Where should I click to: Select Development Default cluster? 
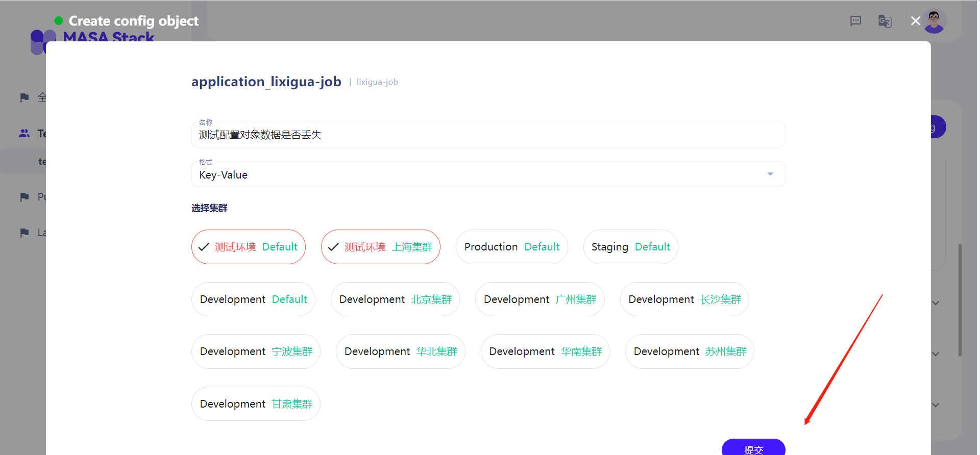pyautogui.click(x=254, y=299)
